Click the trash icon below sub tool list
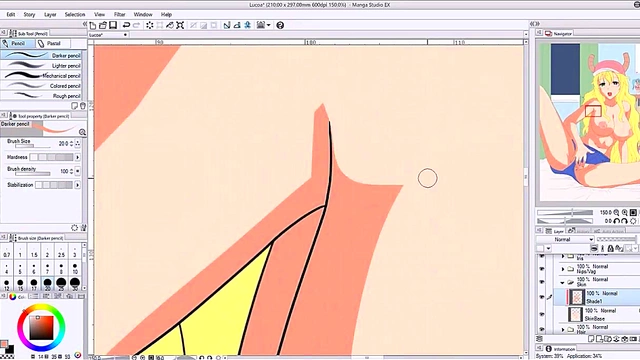 point(83,106)
